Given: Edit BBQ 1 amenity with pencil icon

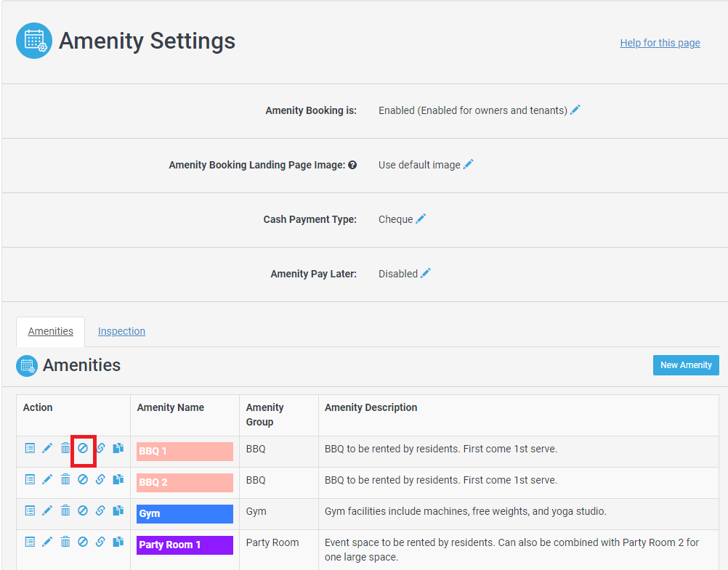Looking at the screenshot, I should click(47, 449).
